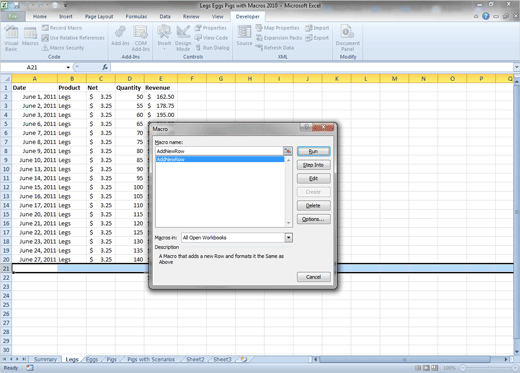Screen dimensions: 520x373
Task: Switch to the Eggs sheet
Action: pyautogui.click(x=92, y=359)
